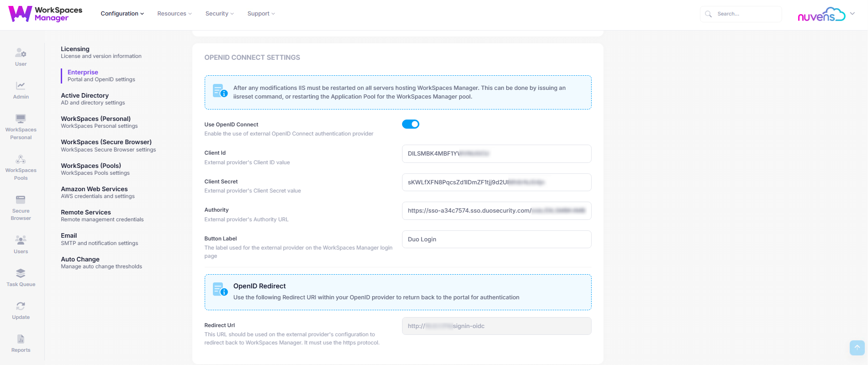Disable the Use OpenID Connect toggle
Viewport: 868px width, 365px height.
point(410,124)
